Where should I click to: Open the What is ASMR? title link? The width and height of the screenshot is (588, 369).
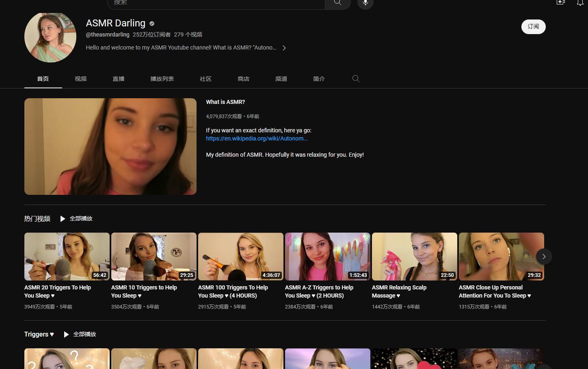(x=225, y=102)
